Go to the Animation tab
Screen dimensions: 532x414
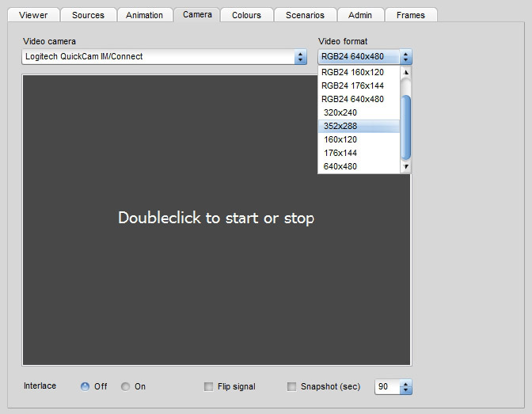point(144,15)
